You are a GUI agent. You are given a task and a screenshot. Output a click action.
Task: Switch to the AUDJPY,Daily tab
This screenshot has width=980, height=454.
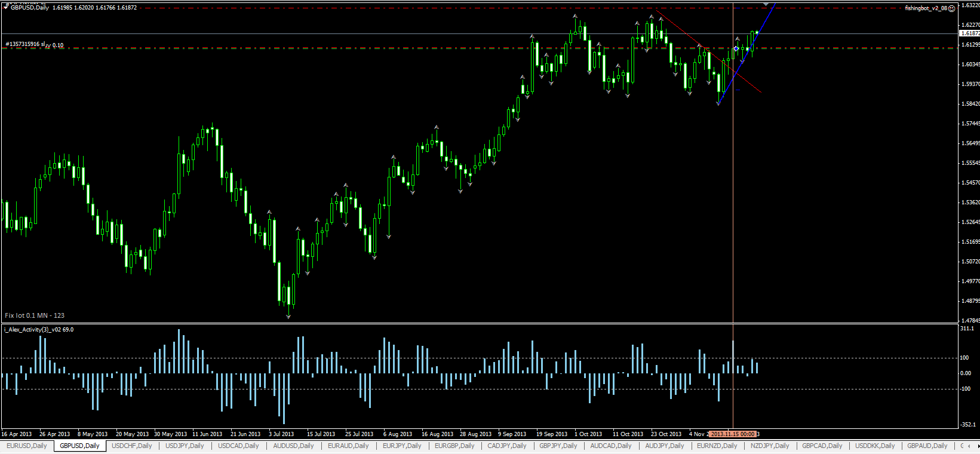[665, 446]
